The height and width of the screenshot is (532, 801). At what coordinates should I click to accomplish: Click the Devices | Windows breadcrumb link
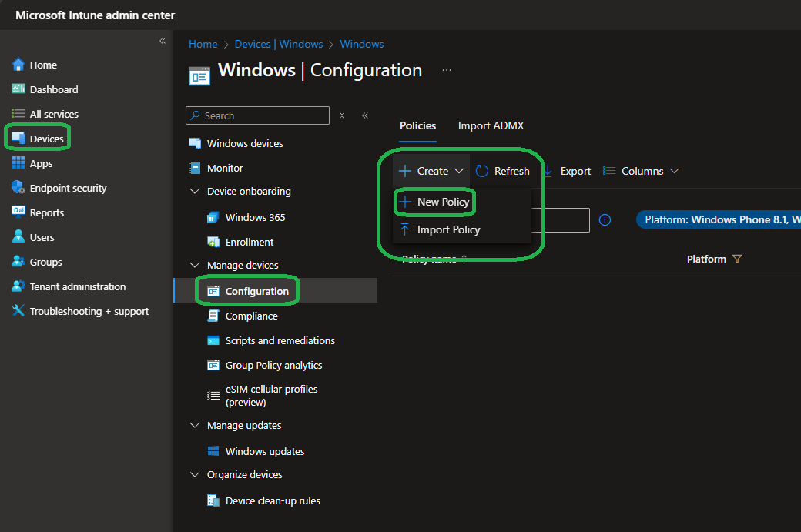tap(278, 44)
